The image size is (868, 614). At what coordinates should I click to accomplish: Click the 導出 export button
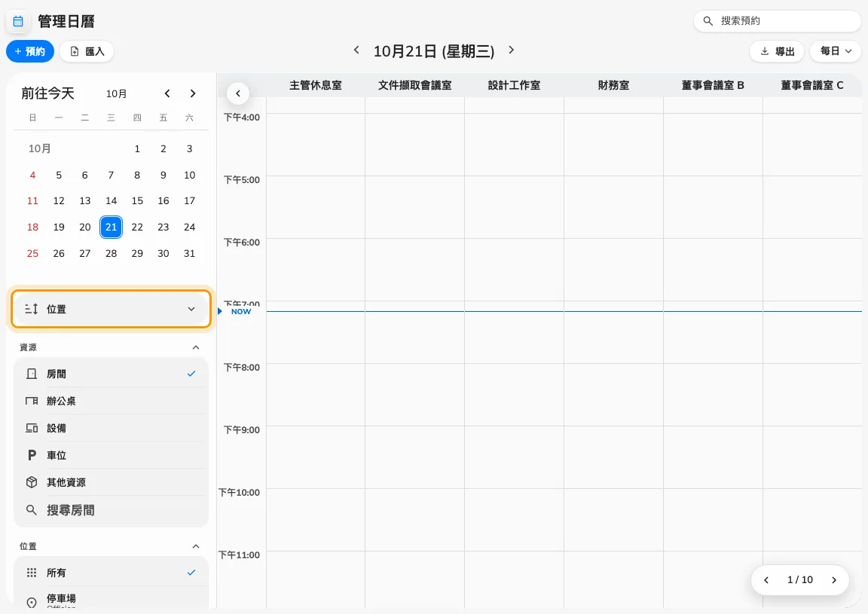(778, 51)
